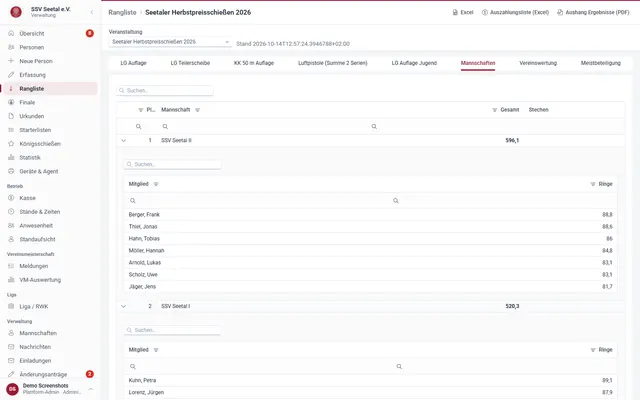Click Rangliste breadcrumb link
Image resolution: width=640 pixels, height=400 pixels.
122,12
